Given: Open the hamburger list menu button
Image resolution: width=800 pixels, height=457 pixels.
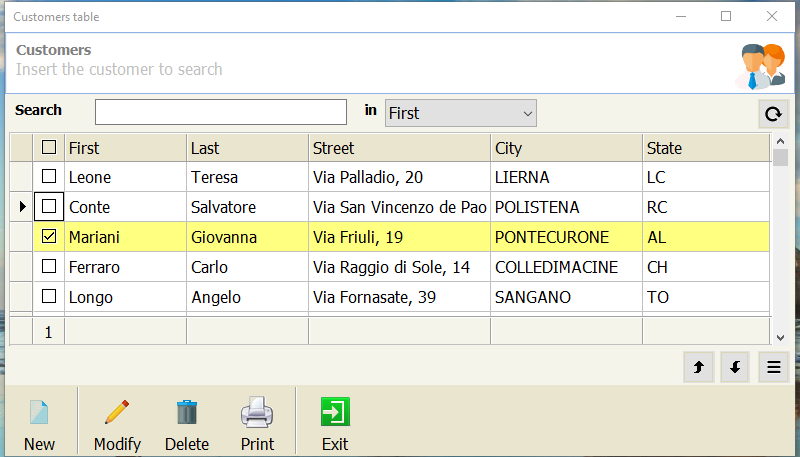Looking at the screenshot, I should (773, 367).
